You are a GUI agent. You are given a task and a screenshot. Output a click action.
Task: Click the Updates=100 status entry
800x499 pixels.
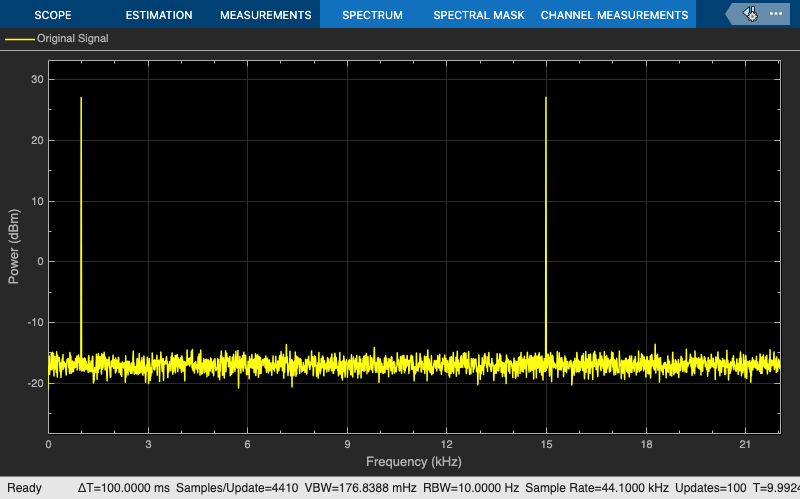coord(711,488)
